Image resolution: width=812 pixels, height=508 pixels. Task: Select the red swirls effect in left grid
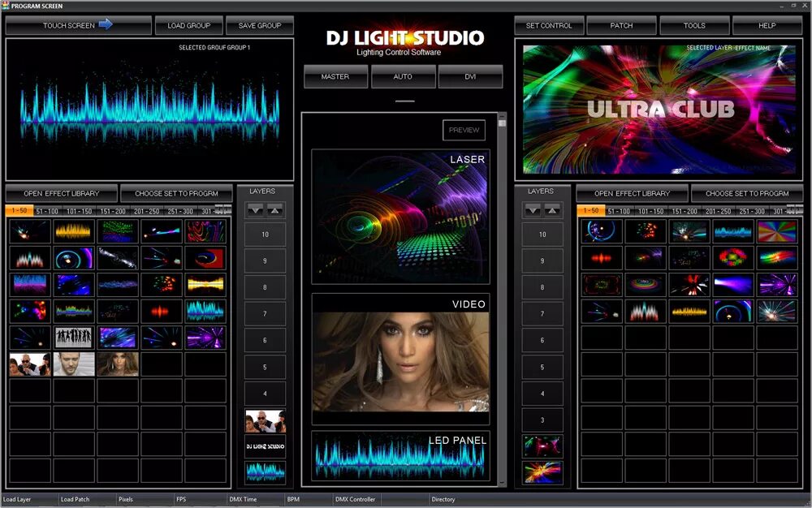[x=205, y=231]
